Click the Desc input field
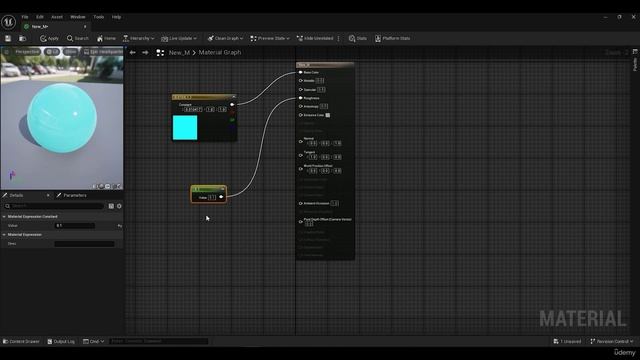This screenshot has height=360, width=640. click(x=84, y=244)
